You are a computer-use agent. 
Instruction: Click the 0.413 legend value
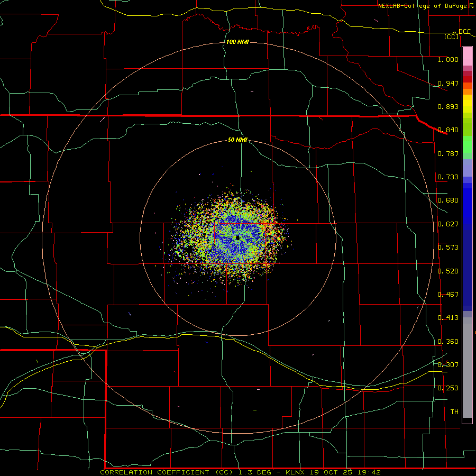pos(448,317)
